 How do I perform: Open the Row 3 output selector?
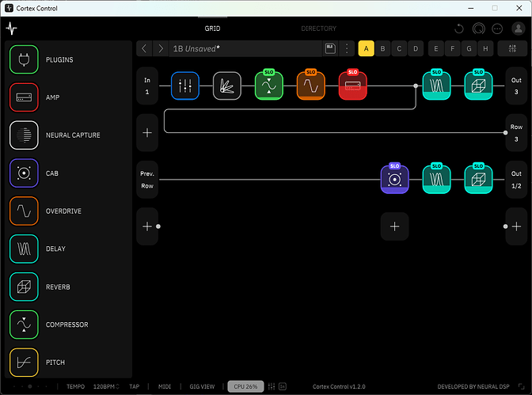[516, 133]
